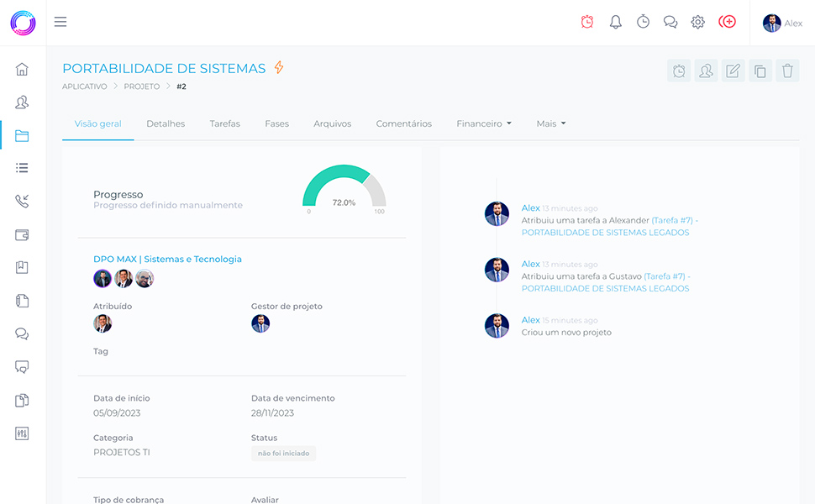Click Alex name in Criou um novo projeto entry
Viewport: 815px width, 504px height.
click(x=531, y=320)
